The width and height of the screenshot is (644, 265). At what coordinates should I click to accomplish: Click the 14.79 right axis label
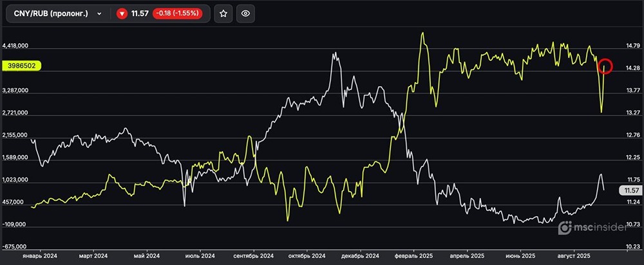632,46
